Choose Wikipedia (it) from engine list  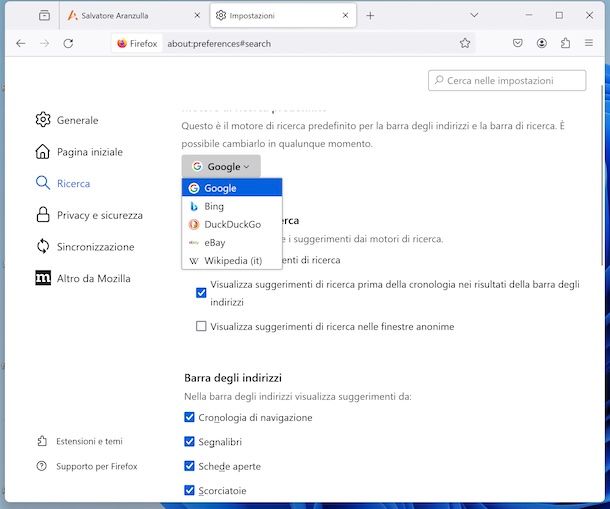click(x=232, y=260)
